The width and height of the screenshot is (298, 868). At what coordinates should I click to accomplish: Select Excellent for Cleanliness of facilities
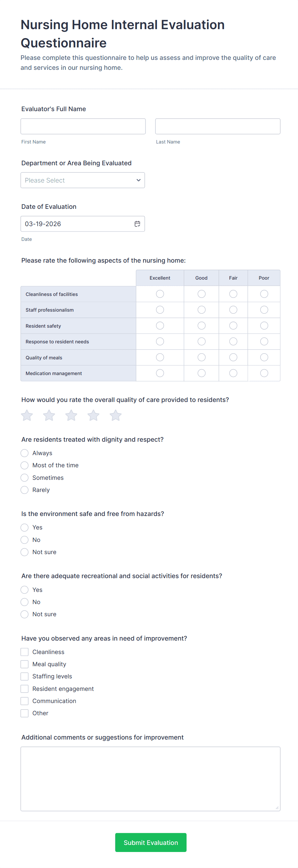click(x=160, y=294)
